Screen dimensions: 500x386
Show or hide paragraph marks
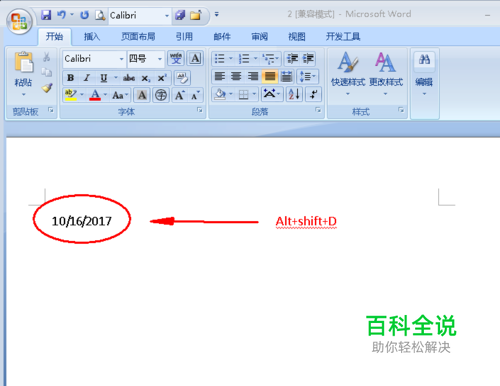[313, 95]
